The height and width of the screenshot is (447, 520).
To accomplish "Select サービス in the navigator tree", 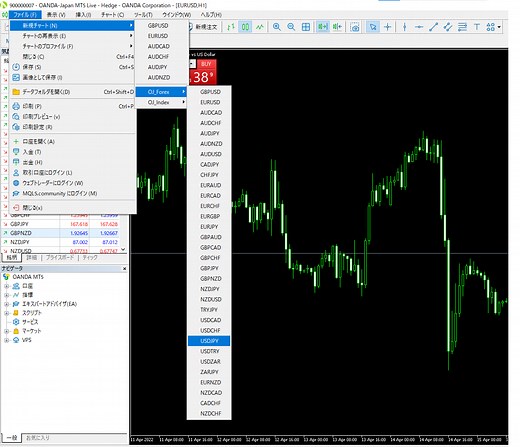I will 30,322.
